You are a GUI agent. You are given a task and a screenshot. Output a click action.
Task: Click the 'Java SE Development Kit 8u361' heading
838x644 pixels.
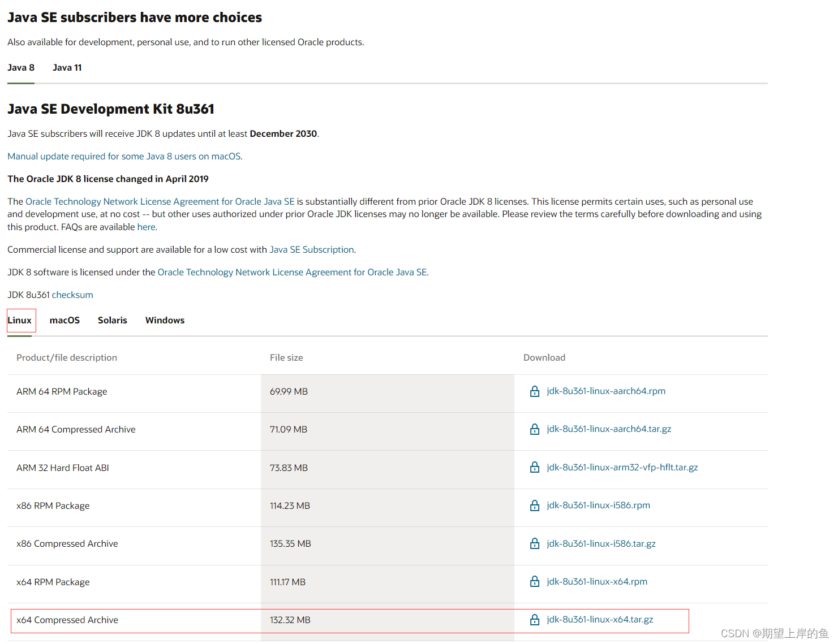111,109
